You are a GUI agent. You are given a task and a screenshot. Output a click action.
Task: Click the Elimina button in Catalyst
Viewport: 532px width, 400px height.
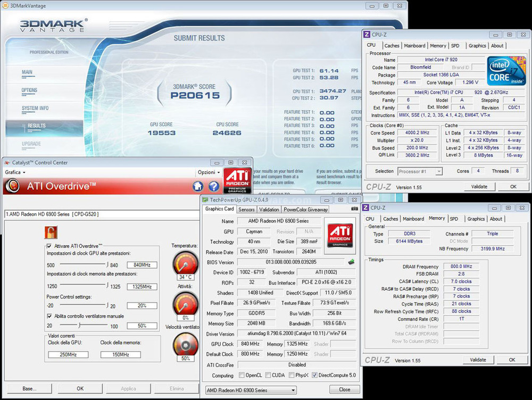(x=177, y=388)
